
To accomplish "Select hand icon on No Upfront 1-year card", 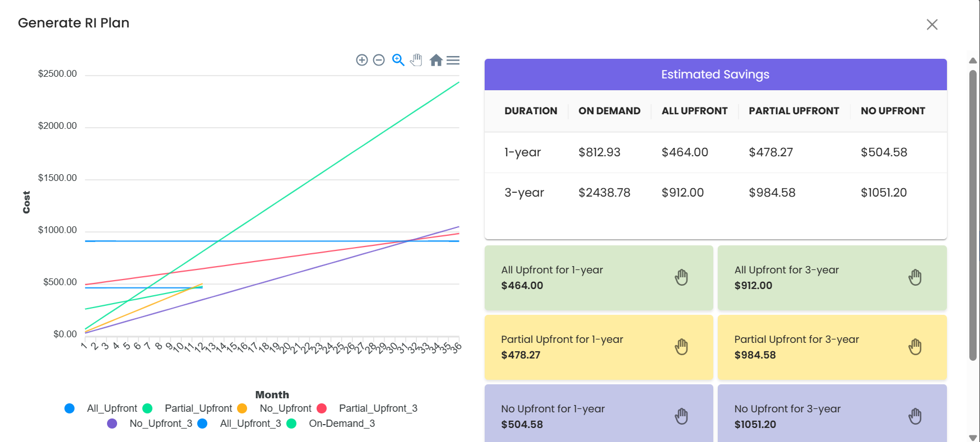I will (x=681, y=416).
